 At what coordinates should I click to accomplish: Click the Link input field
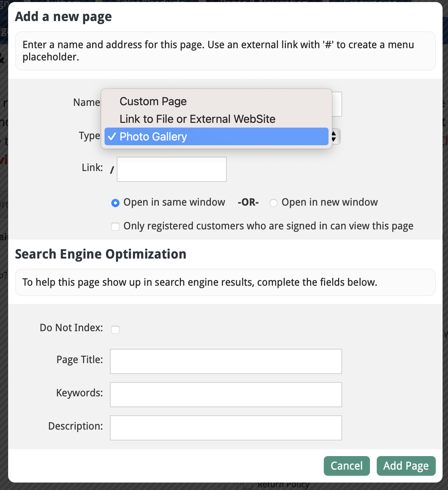(x=171, y=169)
